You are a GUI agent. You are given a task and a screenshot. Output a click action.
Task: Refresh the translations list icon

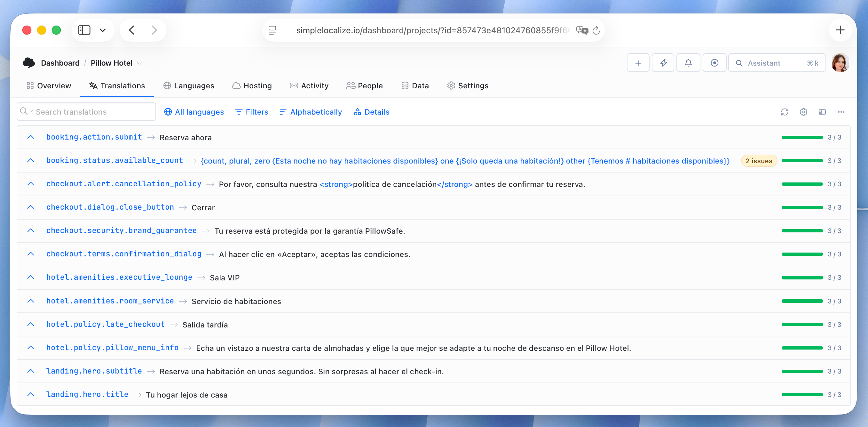[785, 112]
